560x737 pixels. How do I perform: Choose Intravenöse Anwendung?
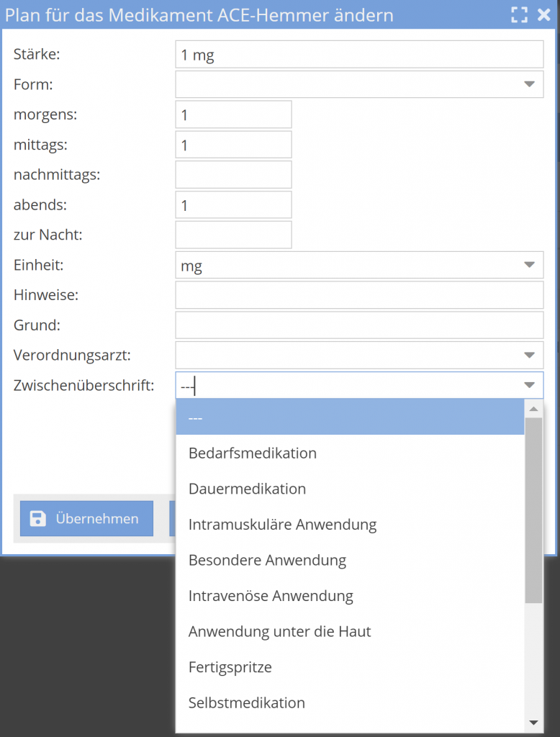click(x=350, y=596)
